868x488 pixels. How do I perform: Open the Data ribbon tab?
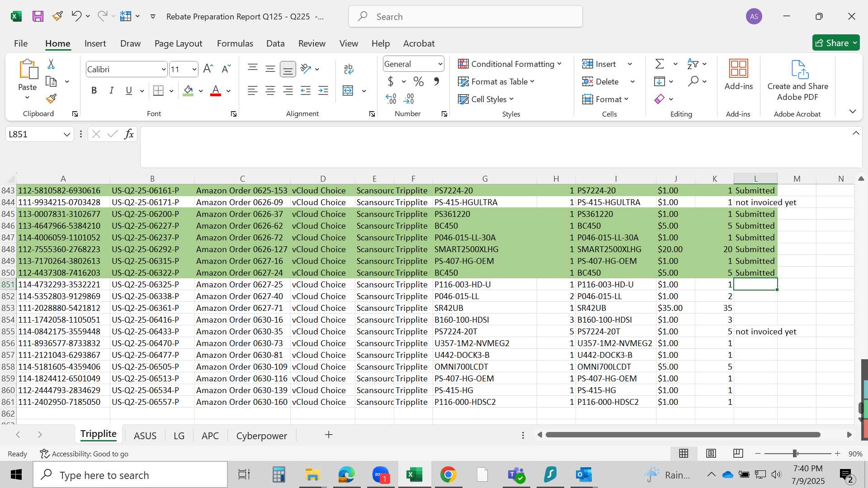pos(275,43)
